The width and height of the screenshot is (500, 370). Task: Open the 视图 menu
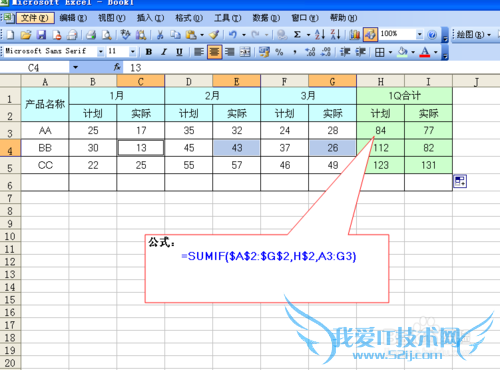coord(112,18)
